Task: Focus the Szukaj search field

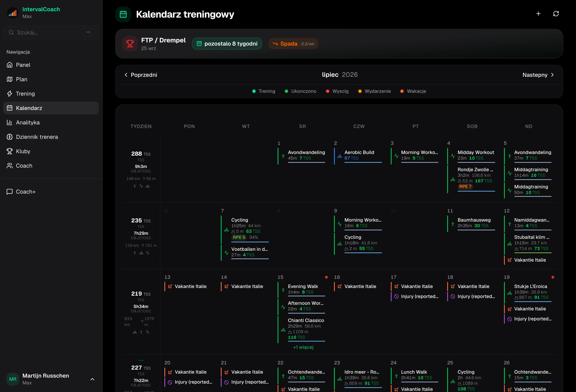Action: coord(51,32)
